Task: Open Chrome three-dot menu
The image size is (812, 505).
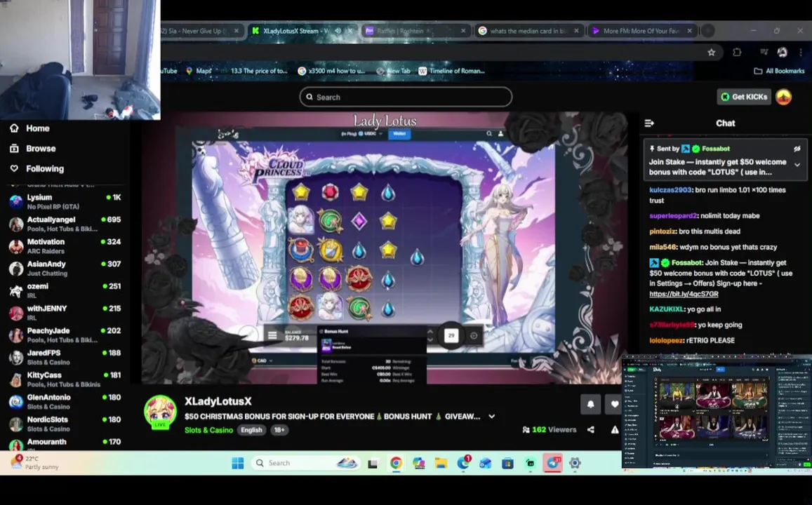Action: coord(801,52)
